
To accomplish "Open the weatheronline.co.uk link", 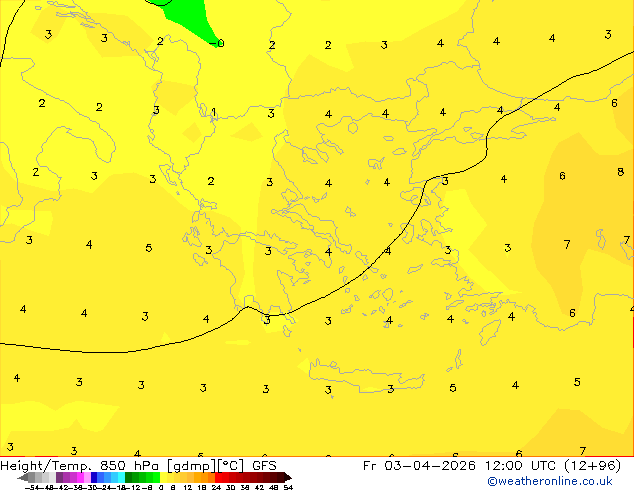I will 550,481.
